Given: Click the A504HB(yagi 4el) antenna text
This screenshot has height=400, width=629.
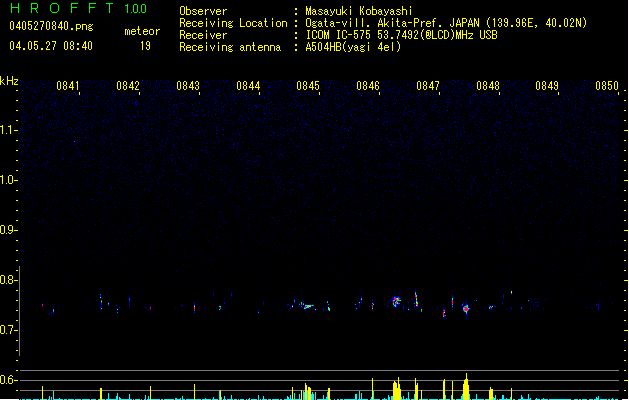Looking at the screenshot, I should 353,47.
